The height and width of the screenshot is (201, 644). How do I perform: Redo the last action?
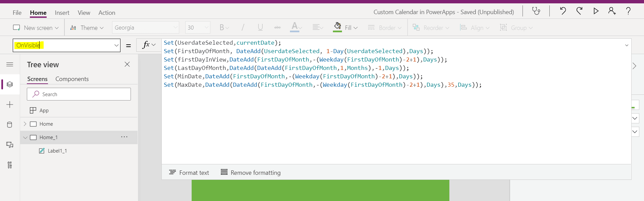580,11
